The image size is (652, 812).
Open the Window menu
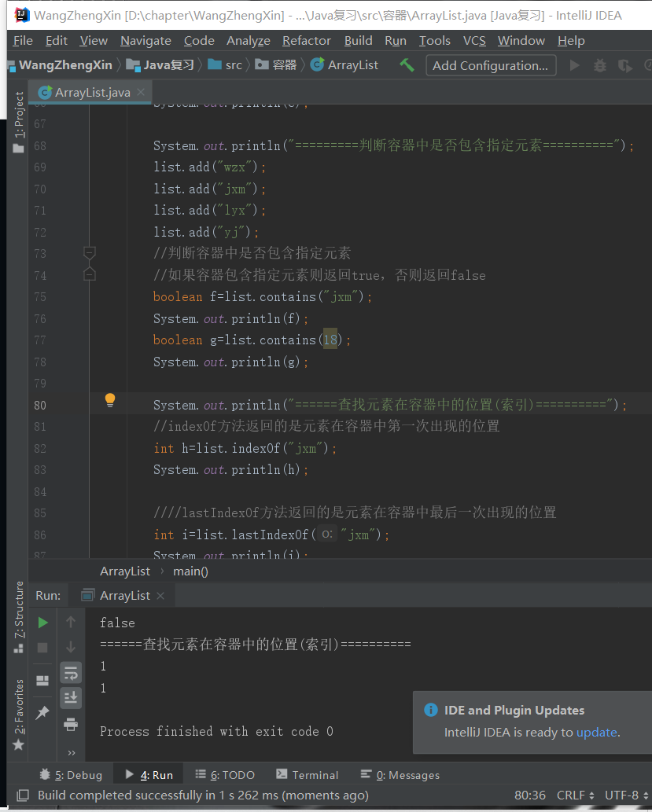(x=521, y=40)
